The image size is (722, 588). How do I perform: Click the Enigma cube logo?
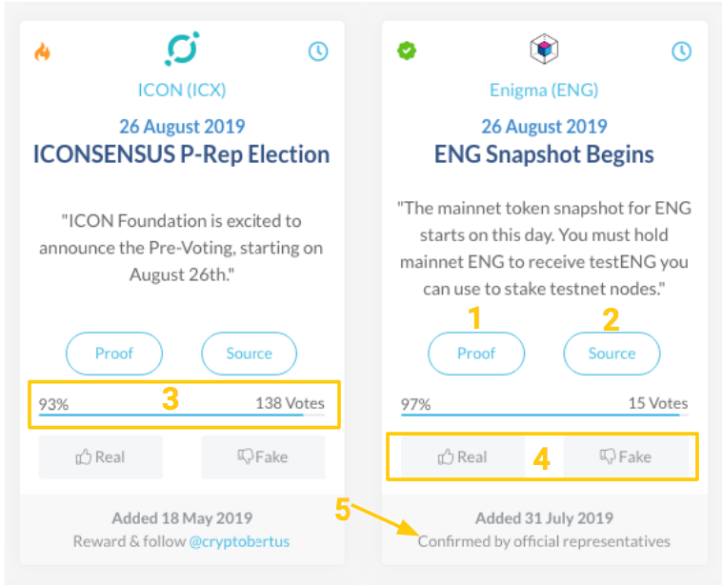point(544,49)
